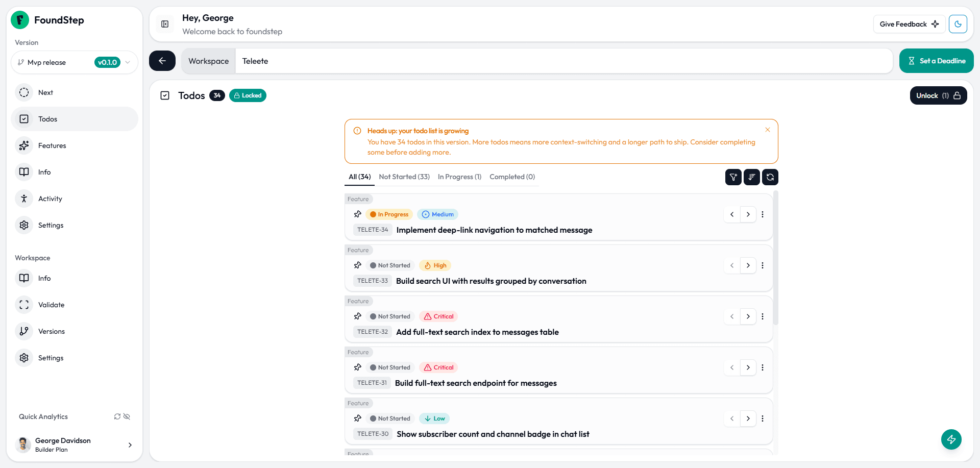Pin the TELETE-32 todo
The width and height of the screenshot is (980, 468).
click(358, 316)
